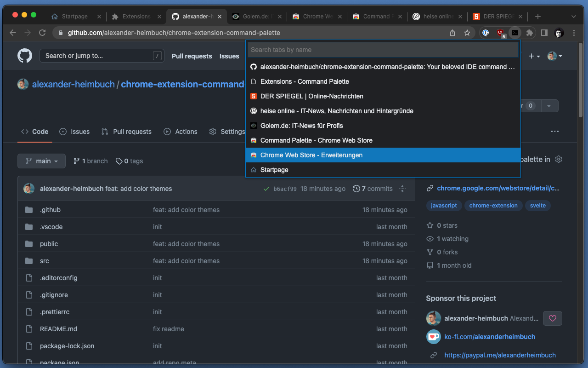588x368 pixels.
Task: Select 'heise online' entry in palette list
Action: point(383,111)
